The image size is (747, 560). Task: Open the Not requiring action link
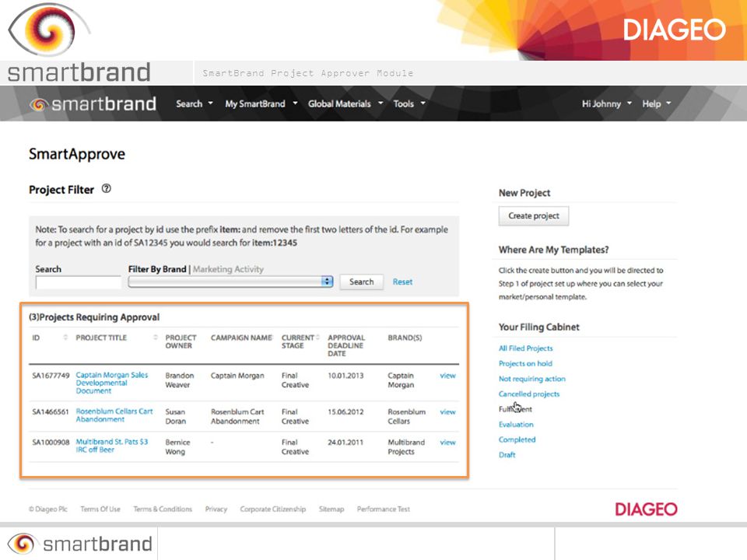point(531,379)
